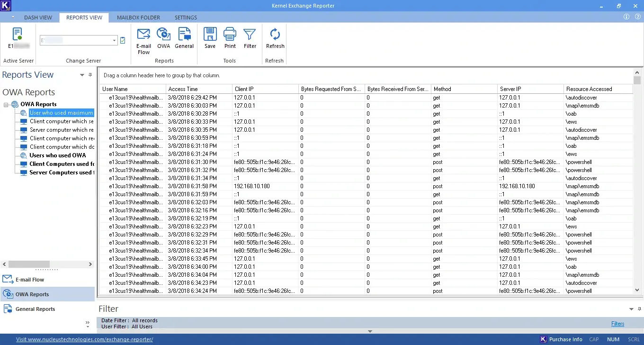This screenshot has width=644, height=345.
Task: Select OWA Reports root tree item
Action: 38,104
